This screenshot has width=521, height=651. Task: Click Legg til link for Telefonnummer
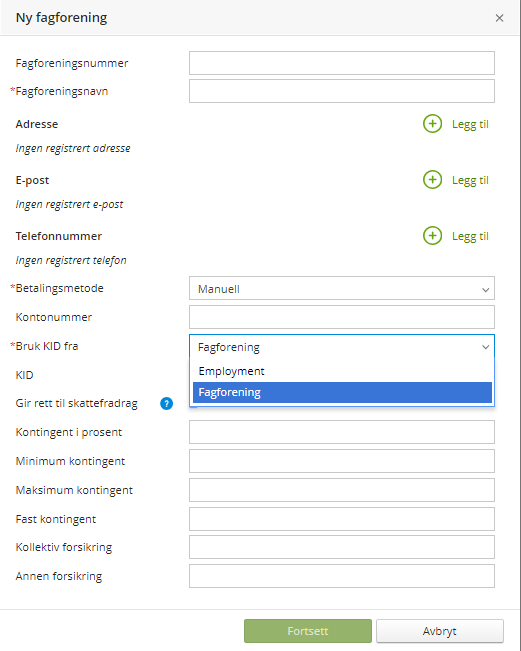pos(470,236)
